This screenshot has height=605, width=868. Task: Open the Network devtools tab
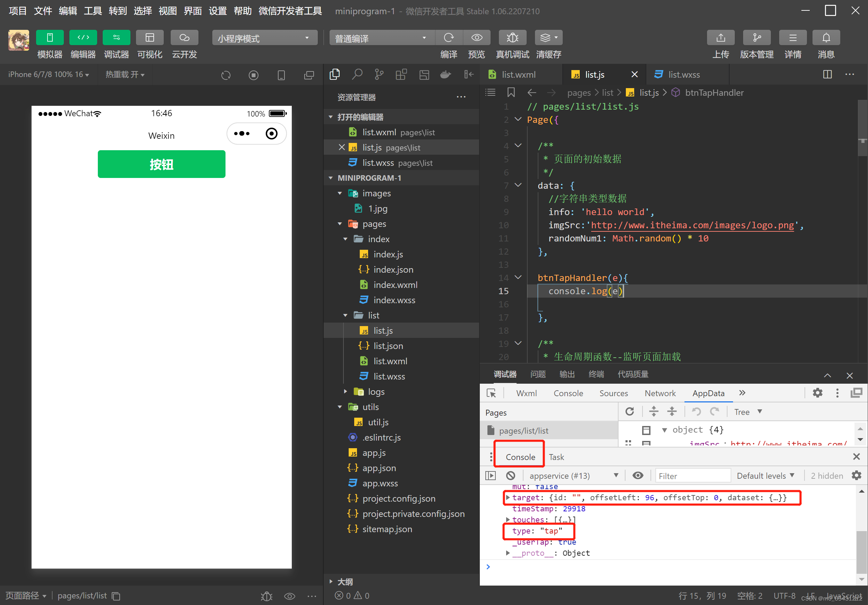(660, 393)
